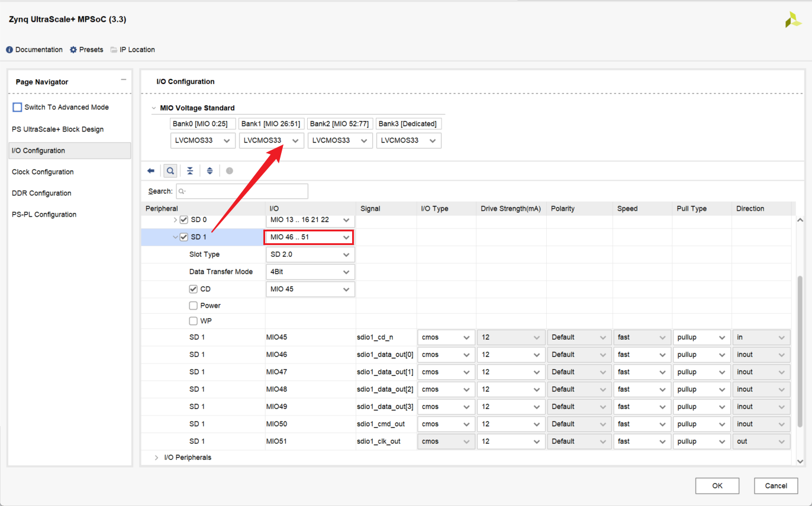Click the collapse all toolbar icon
Image resolution: width=812 pixels, height=506 pixels.
click(190, 170)
